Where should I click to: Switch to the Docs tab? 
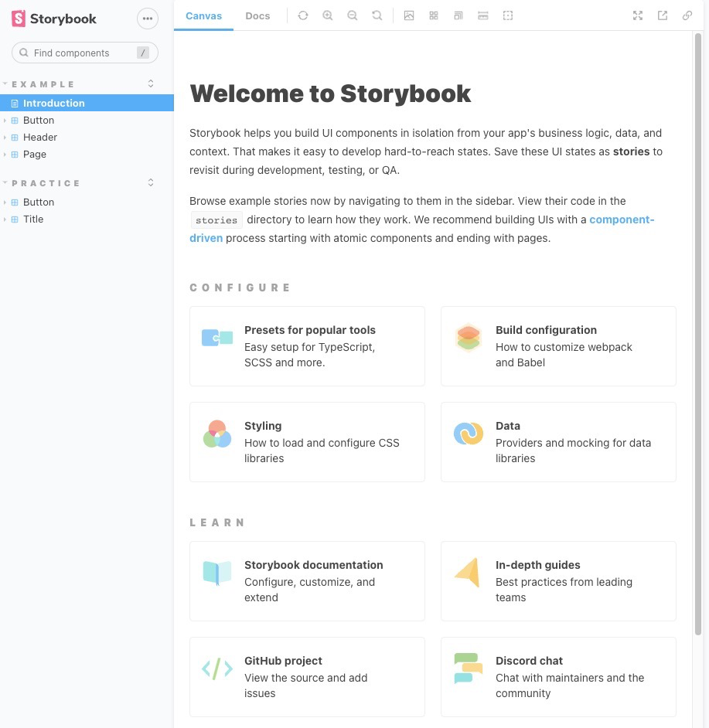click(257, 15)
